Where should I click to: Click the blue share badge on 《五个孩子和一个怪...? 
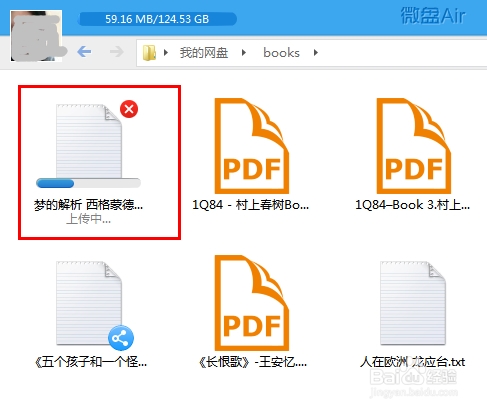click(x=121, y=338)
